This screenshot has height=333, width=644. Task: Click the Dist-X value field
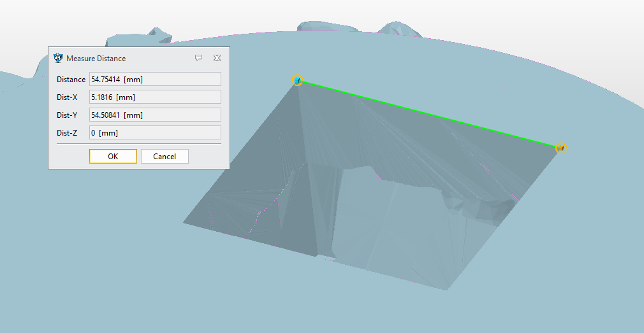click(x=155, y=97)
